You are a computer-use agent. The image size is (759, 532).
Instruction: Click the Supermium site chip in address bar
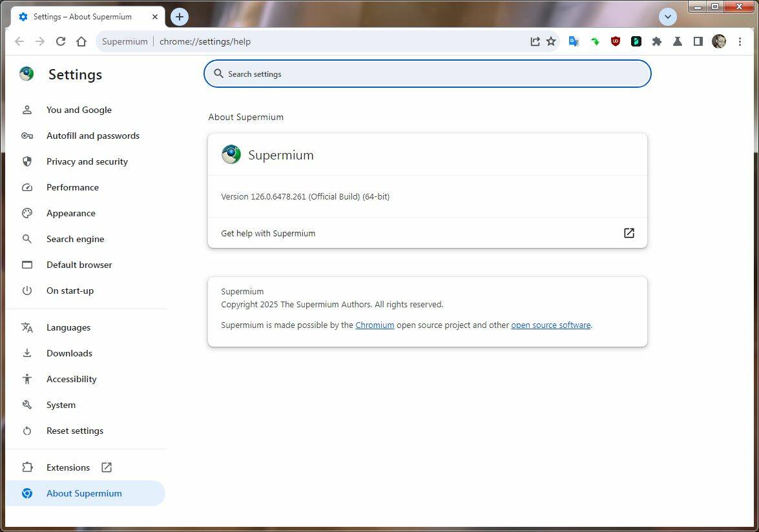125,41
